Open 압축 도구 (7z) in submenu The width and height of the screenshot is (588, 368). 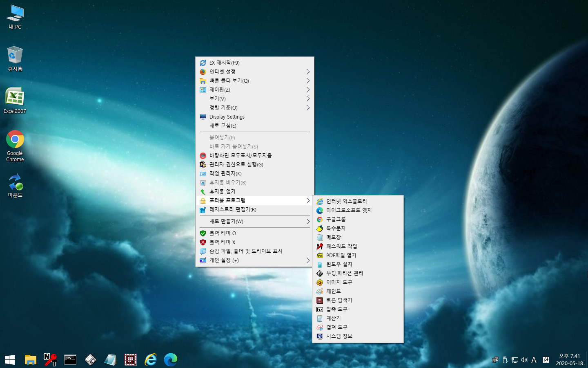[358, 309]
